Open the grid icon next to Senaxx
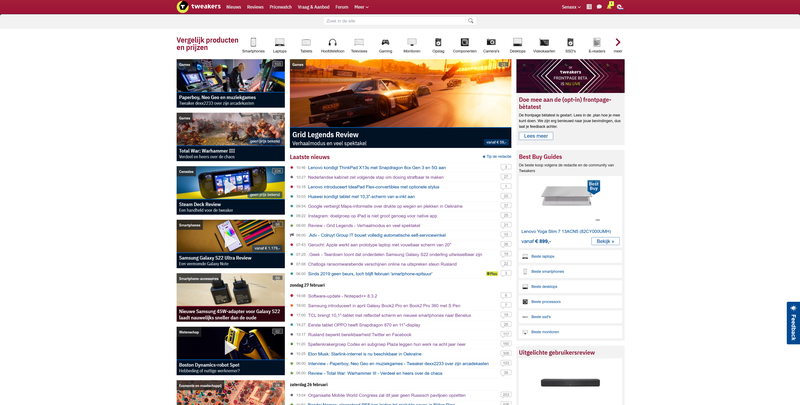This screenshot has width=800, height=405. [589, 7]
